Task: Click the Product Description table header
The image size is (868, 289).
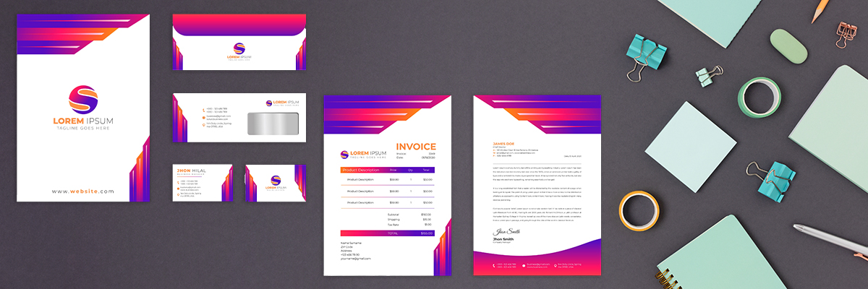Action: coord(360,170)
